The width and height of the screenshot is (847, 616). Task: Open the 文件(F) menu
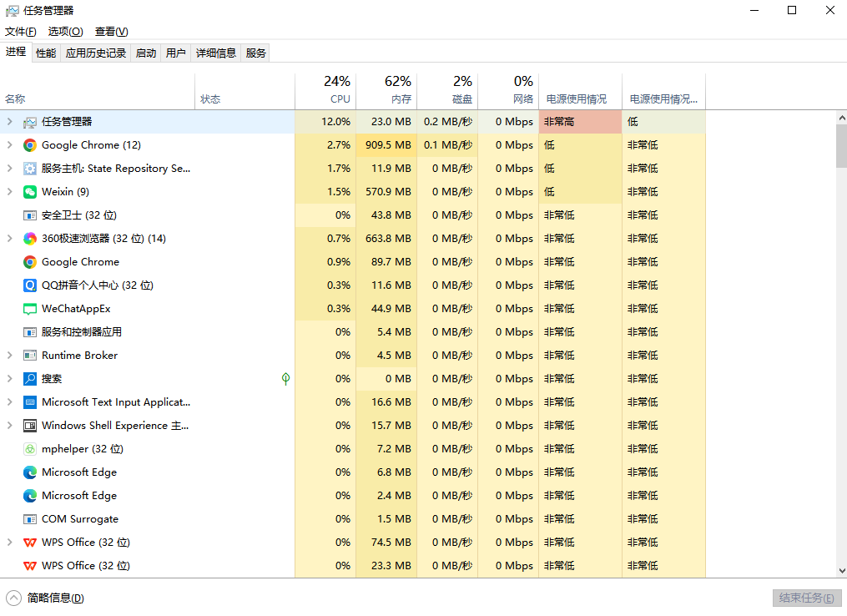(x=21, y=32)
